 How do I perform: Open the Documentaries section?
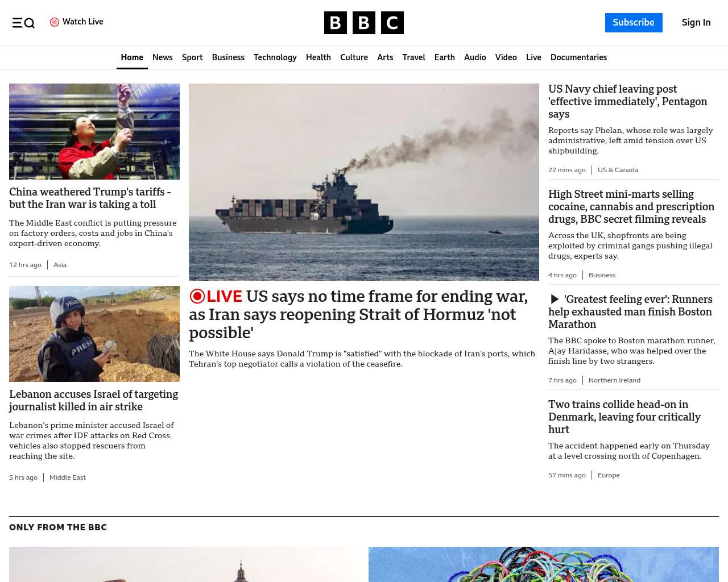pos(578,57)
